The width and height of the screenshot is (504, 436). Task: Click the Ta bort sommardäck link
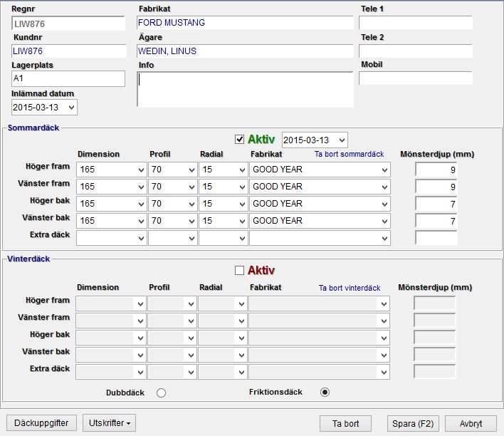click(x=349, y=154)
